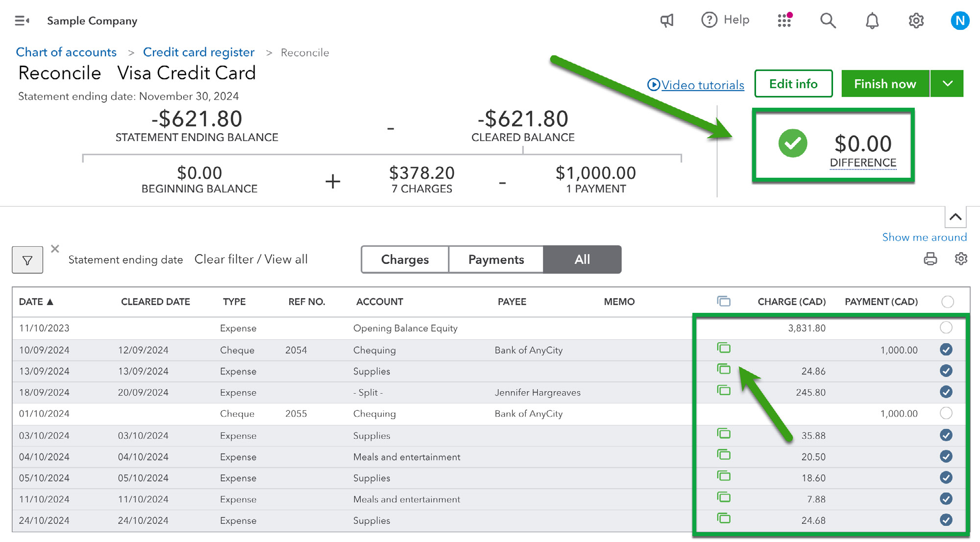Switch to the Payments tab

[496, 259]
